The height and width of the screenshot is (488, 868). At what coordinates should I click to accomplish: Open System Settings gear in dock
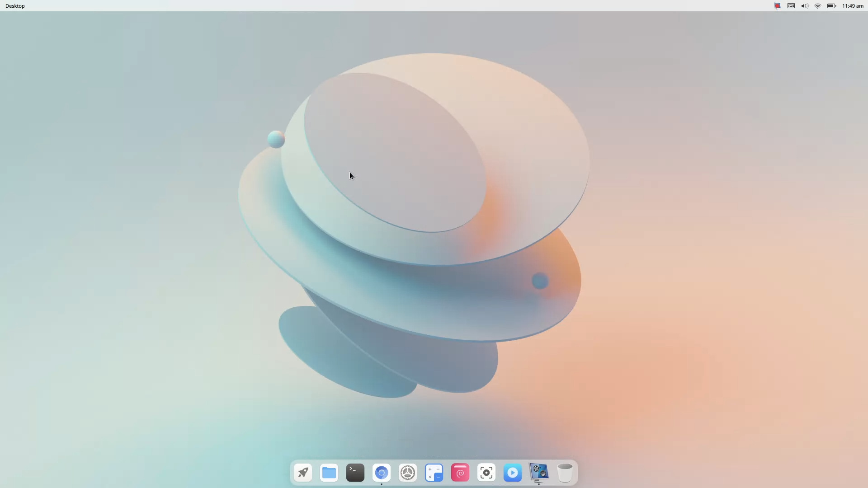point(408,473)
